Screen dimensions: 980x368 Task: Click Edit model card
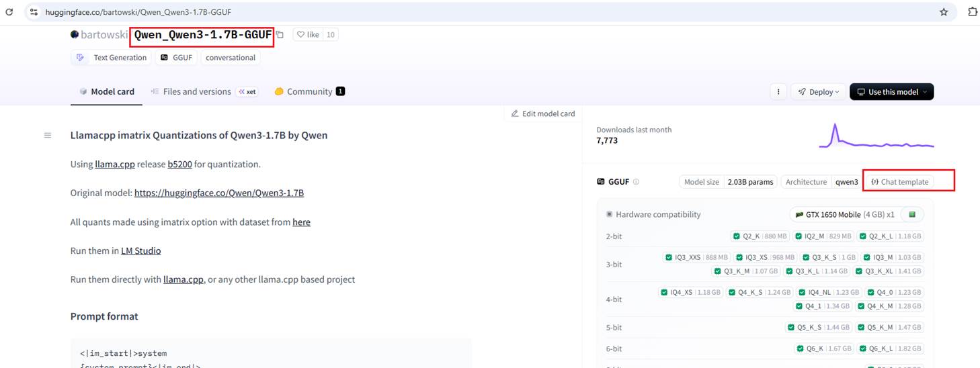pos(543,113)
